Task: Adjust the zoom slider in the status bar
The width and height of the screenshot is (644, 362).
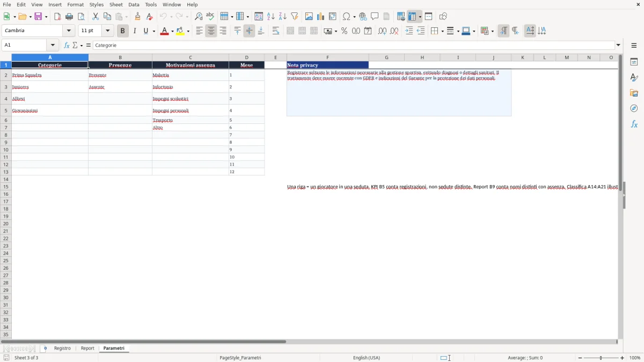Action: [601, 358]
